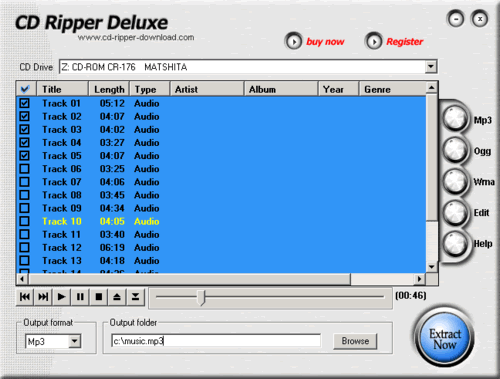The height and width of the screenshot is (379, 500).
Task: Uncheck Track 05 checkbox
Action: click(x=24, y=156)
